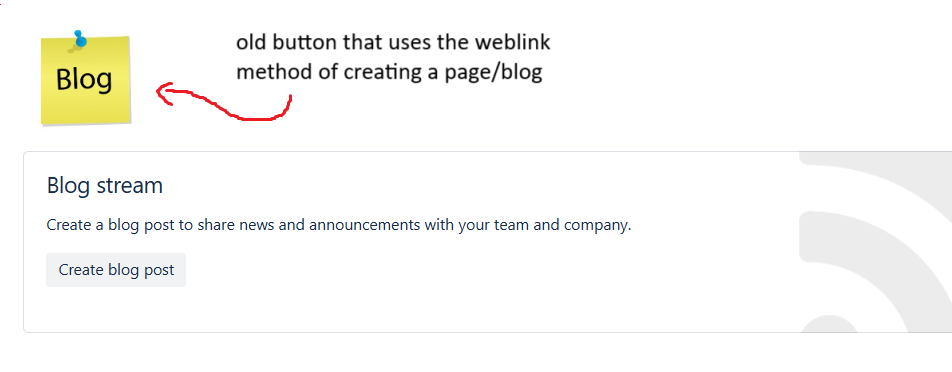Viewport: 952px width, 372px height.
Task: Click the word 'company' in the description
Action: click(x=597, y=226)
